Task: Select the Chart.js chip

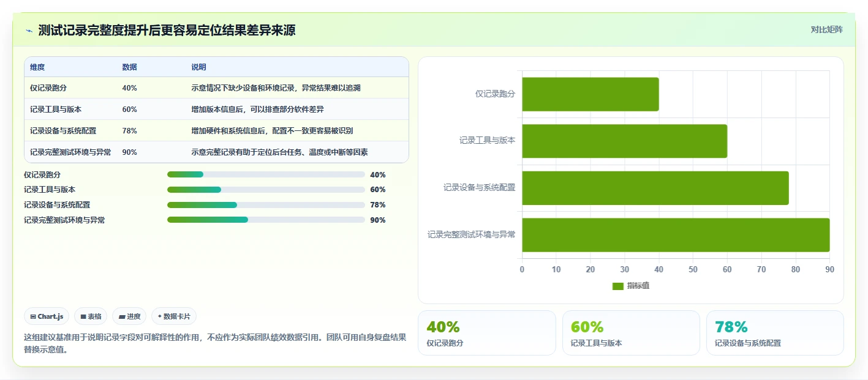Action: coord(47,316)
